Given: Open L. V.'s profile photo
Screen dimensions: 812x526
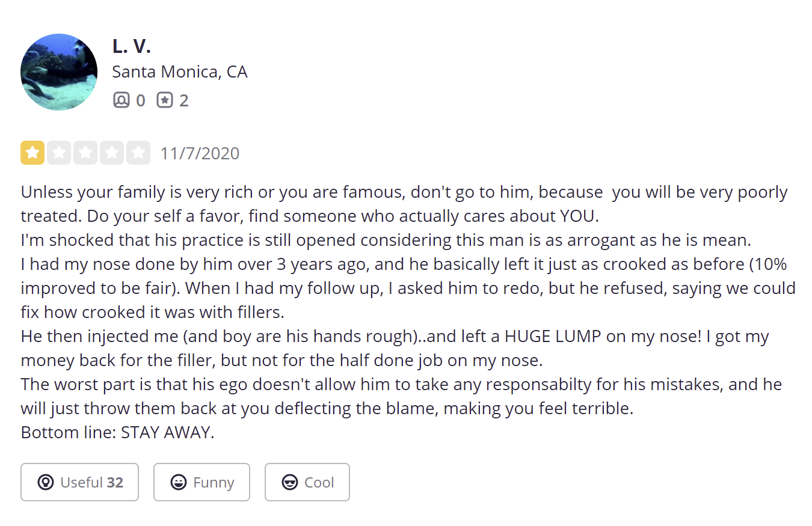Looking at the screenshot, I should (59, 72).
